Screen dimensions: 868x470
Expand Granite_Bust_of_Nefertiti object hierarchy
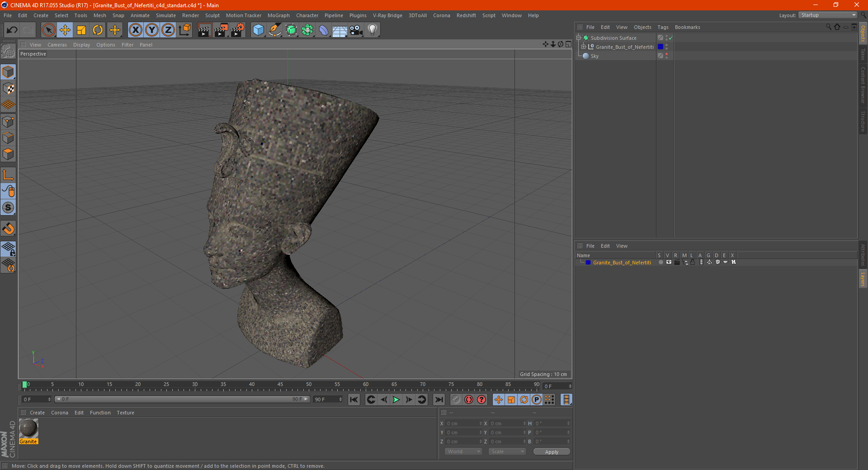(583, 47)
